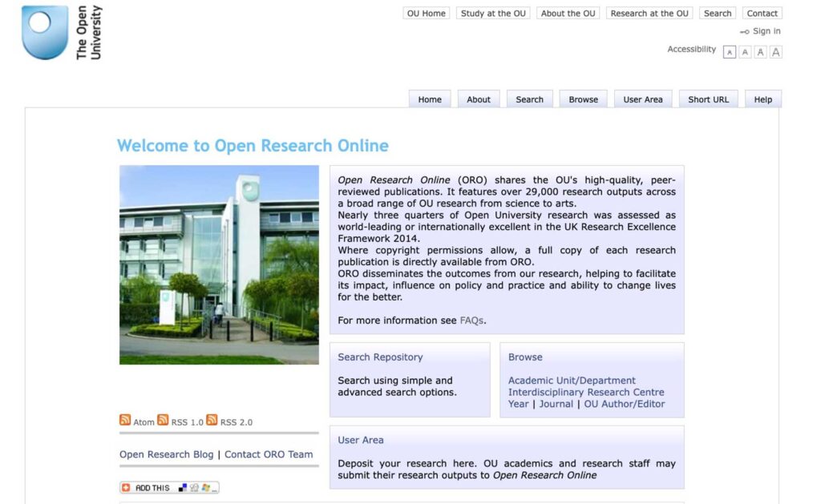The height and width of the screenshot is (504, 821).
Task: Click Study at the OU button
Action: 493,13
